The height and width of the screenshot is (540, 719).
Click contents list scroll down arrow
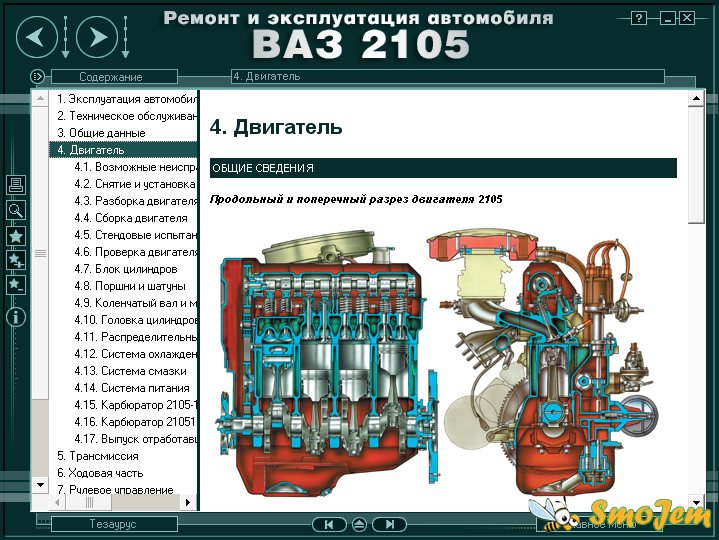40,485
